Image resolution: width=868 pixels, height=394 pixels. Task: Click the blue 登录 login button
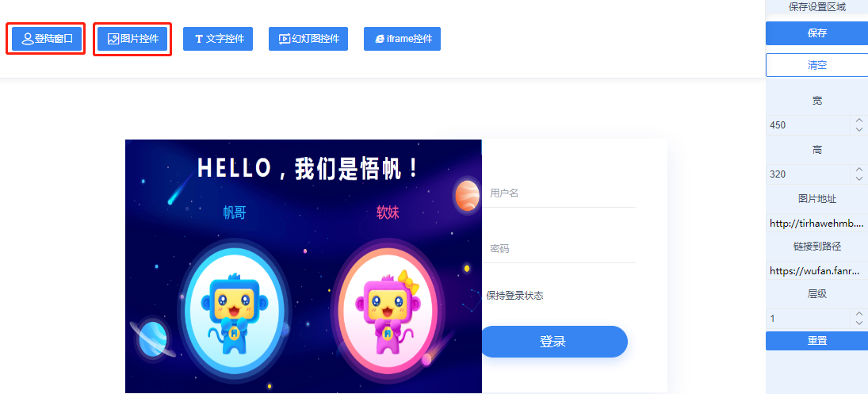[x=553, y=342]
